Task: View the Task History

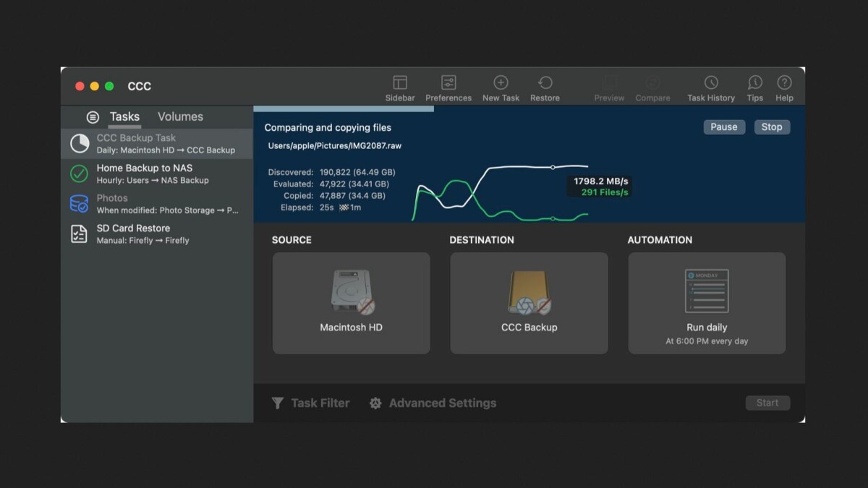Action: click(710, 86)
